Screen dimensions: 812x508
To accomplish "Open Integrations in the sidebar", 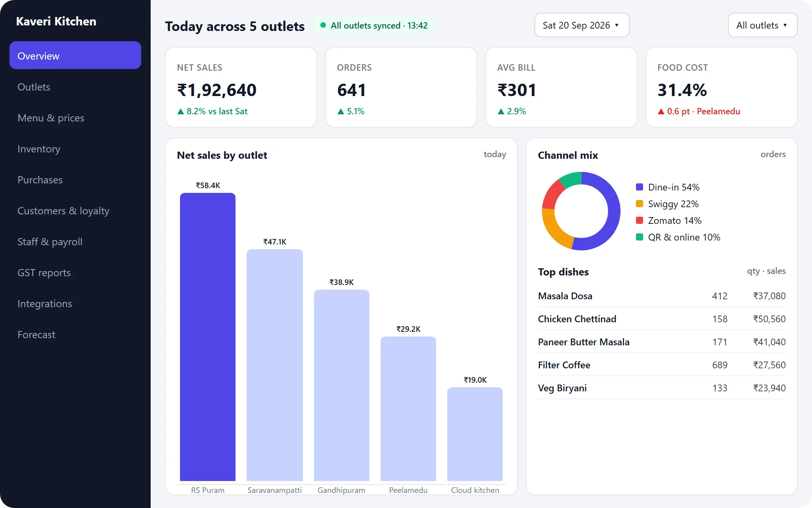I will click(75, 304).
